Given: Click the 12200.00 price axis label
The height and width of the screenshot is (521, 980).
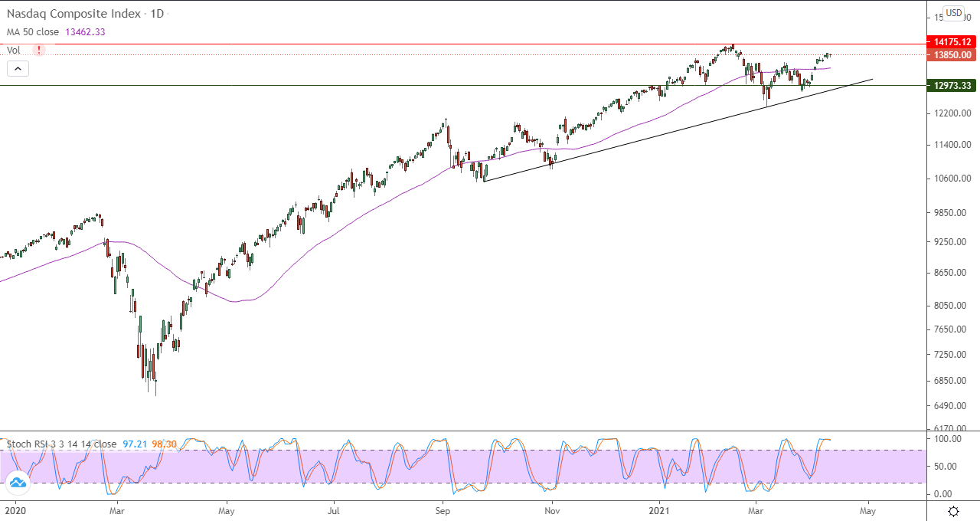Looking at the screenshot, I should point(952,113).
